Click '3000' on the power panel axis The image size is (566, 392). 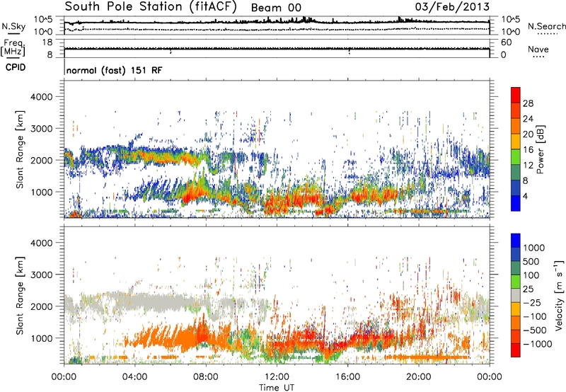pos(42,129)
